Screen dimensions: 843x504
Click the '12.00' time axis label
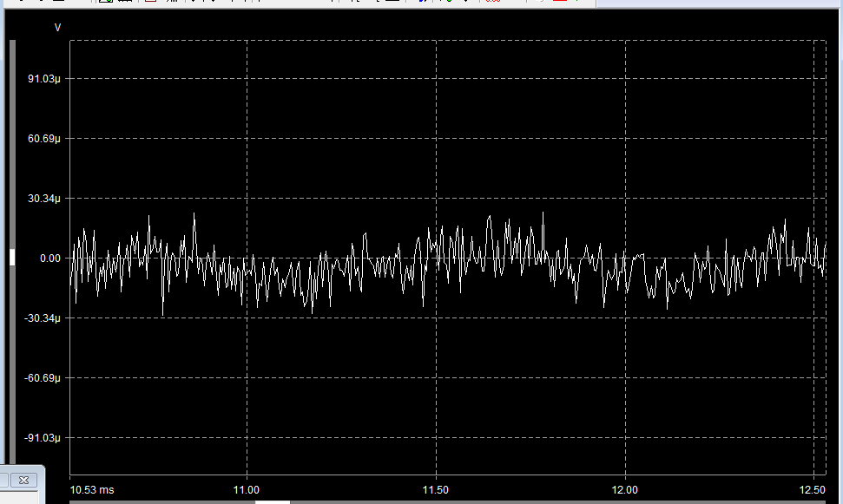[625, 490]
